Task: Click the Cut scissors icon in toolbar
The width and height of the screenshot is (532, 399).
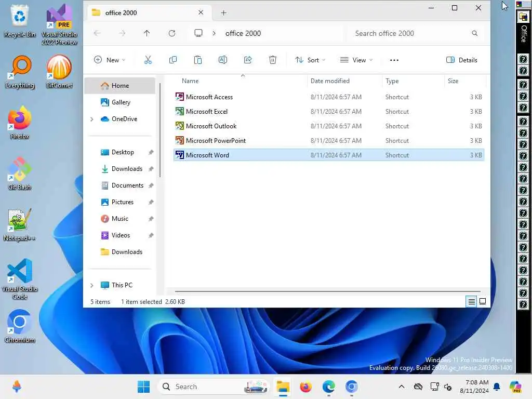Action: click(148, 60)
